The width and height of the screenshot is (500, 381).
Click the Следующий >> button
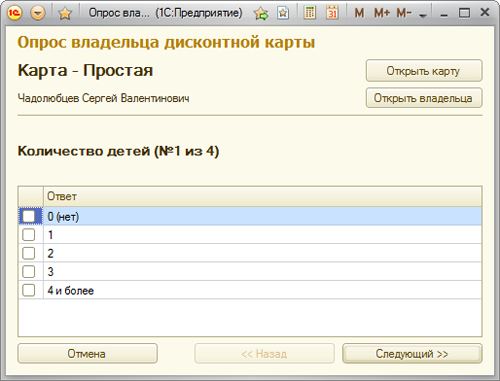pyautogui.click(x=412, y=354)
